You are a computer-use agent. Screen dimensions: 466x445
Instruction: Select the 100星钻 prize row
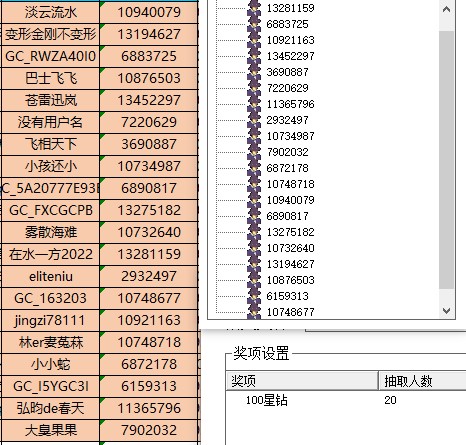(346, 400)
